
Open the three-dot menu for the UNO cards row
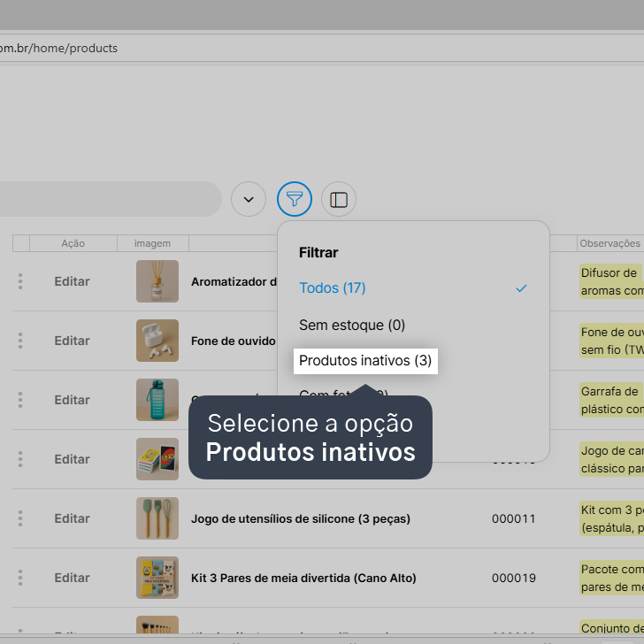[x=20, y=459]
